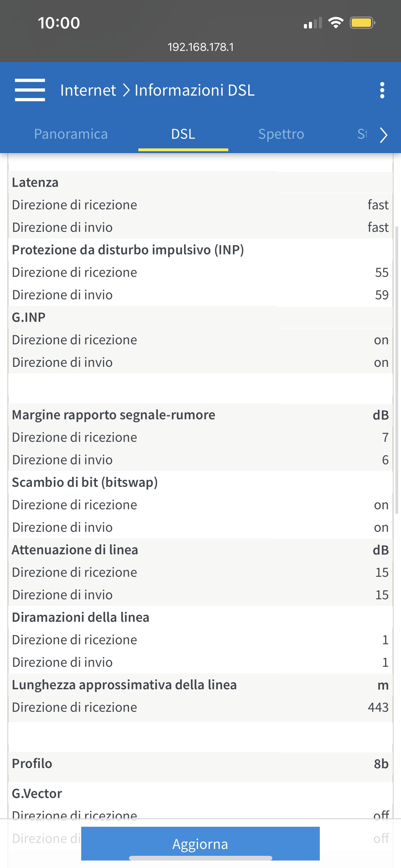Select the DSL tab
The image size is (401, 868).
tap(183, 134)
